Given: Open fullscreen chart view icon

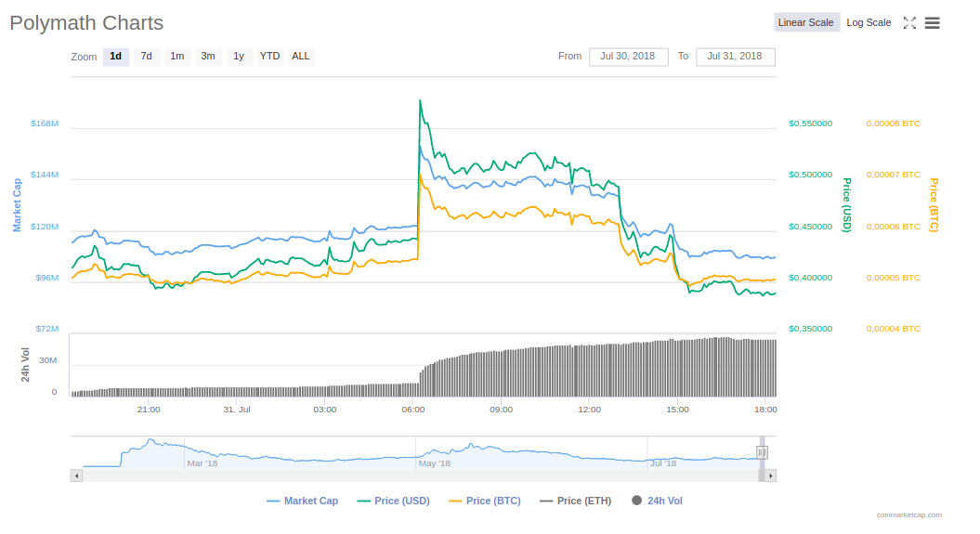Looking at the screenshot, I should [909, 23].
